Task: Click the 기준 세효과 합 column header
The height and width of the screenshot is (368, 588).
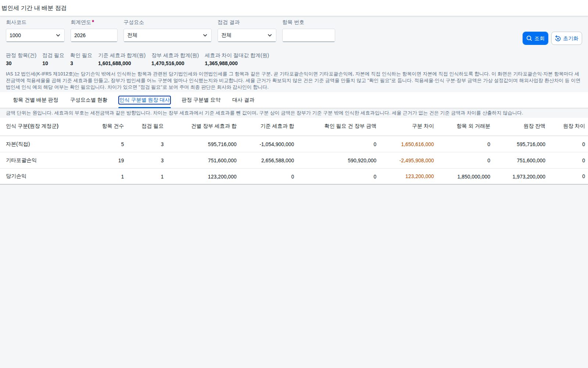Action: pyautogui.click(x=277, y=126)
